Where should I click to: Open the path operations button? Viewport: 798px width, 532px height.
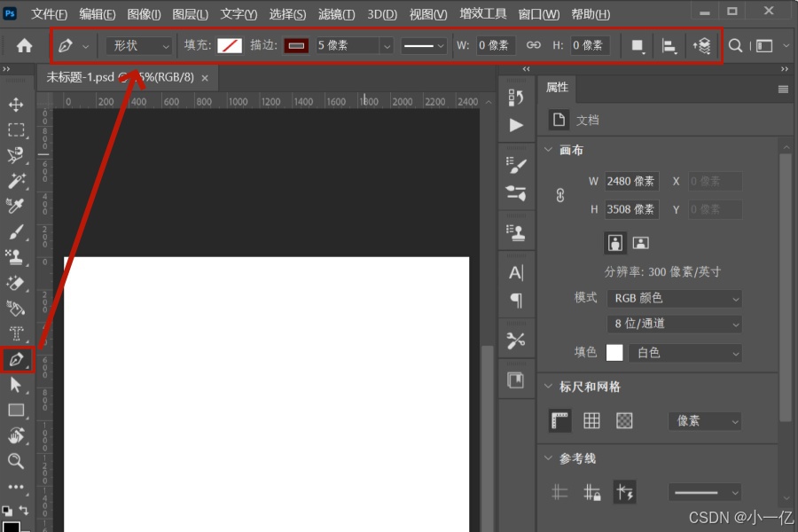pos(638,46)
